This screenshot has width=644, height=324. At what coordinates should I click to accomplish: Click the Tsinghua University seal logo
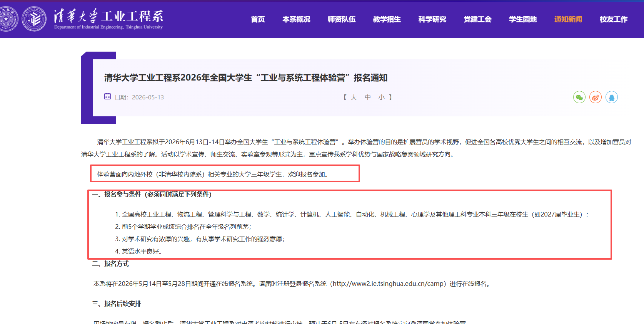8,19
